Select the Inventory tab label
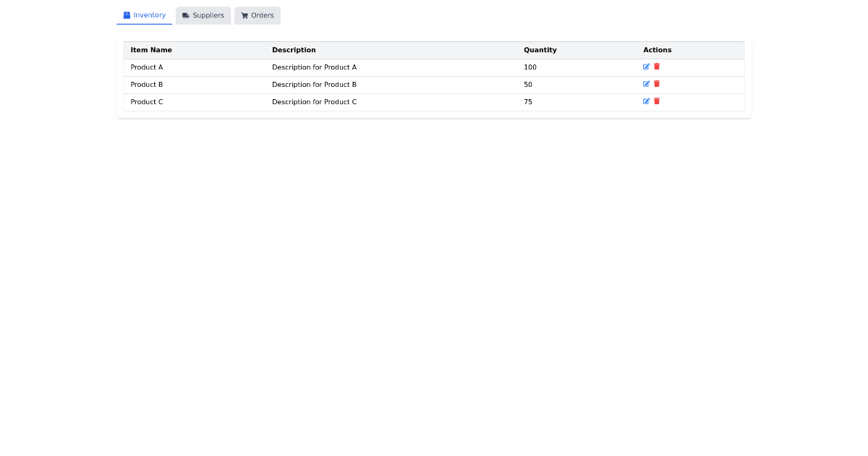This screenshot has height=456, width=868. coord(149,15)
